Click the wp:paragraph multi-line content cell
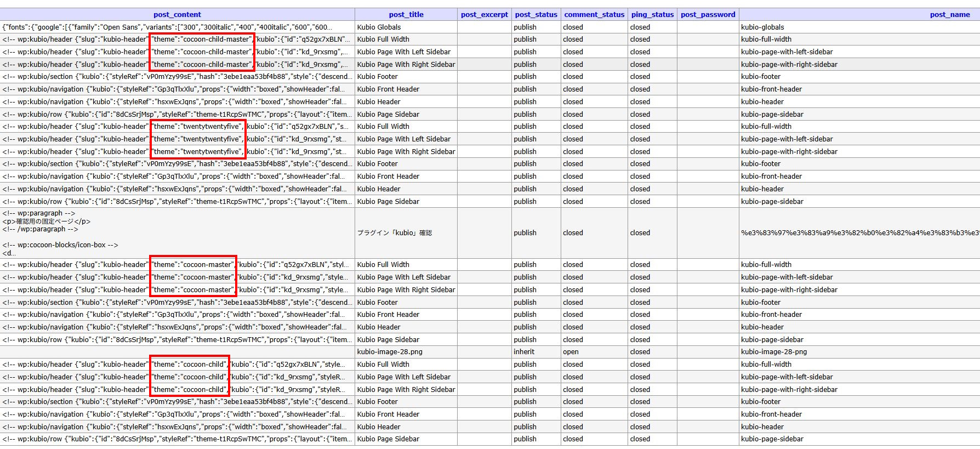Viewport: 980px width, 449px height. click(x=178, y=233)
